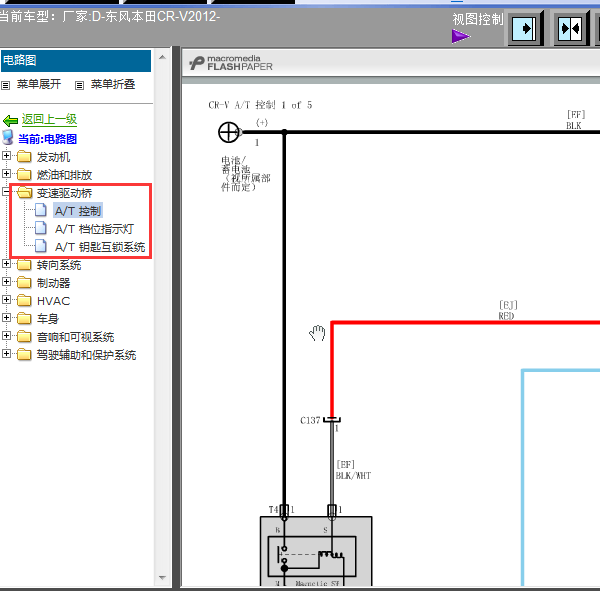This screenshot has height=591, width=600.
Task: Click the 转向系统 tree label
Action: tap(59, 264)
